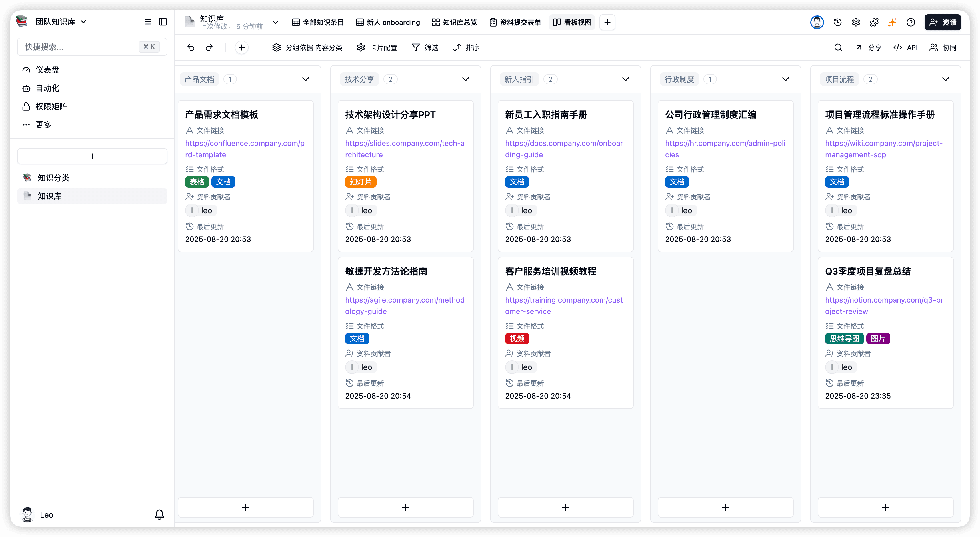Viewport: 980px width, 537px height.
Task: Open the 筛选 filter option
Action: (425, 47)
